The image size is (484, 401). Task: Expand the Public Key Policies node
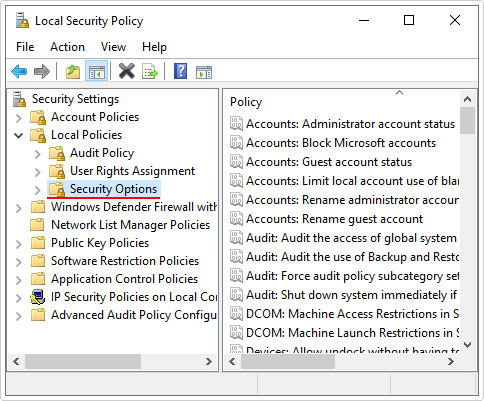click(19, 244)
